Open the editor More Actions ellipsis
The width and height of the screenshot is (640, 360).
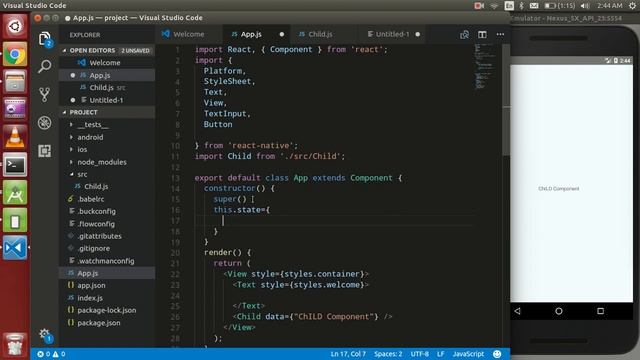click(x=500, y=35)
